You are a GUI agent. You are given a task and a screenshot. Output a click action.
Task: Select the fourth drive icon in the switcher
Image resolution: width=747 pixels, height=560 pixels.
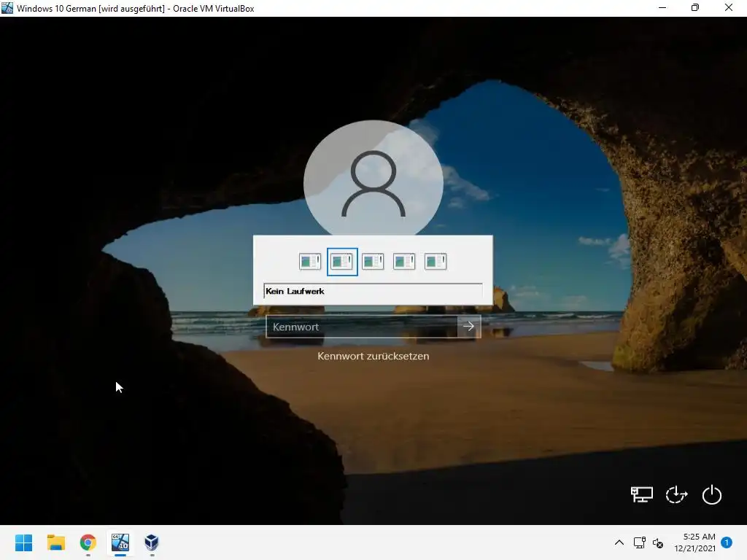pyautogui.click(x=404, y=262)
